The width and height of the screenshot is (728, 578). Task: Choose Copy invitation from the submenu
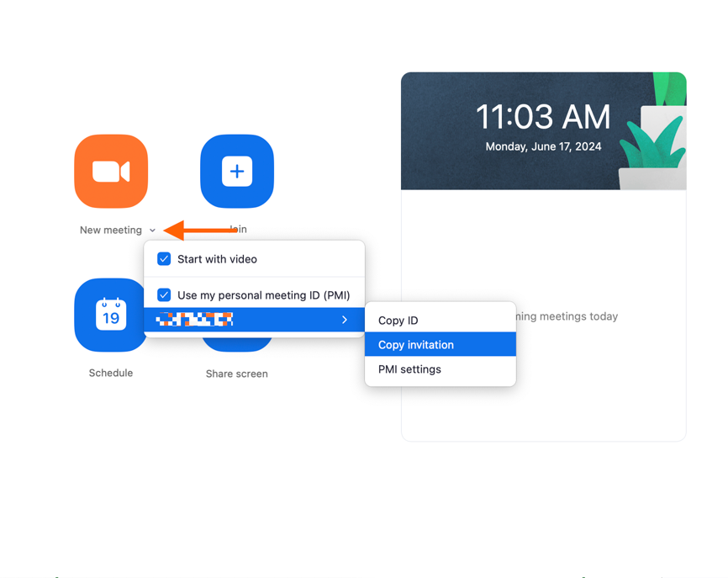(440, 345)
